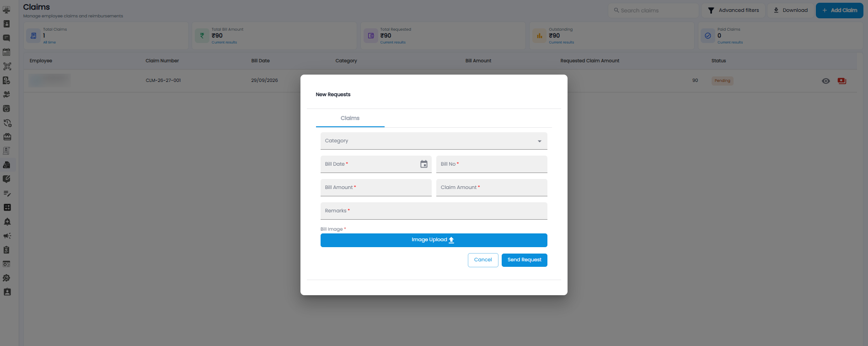Open the megaphone announcements sidebar icon
Image resolution: width=868 pixels, height=346 pixels.
(7, 236)
